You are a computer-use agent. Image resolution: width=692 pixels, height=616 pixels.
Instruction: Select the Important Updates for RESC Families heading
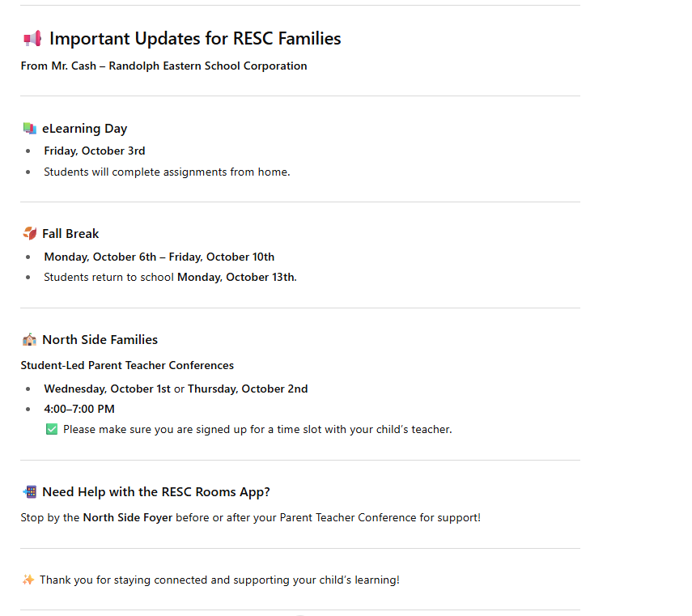pos(195,39)
